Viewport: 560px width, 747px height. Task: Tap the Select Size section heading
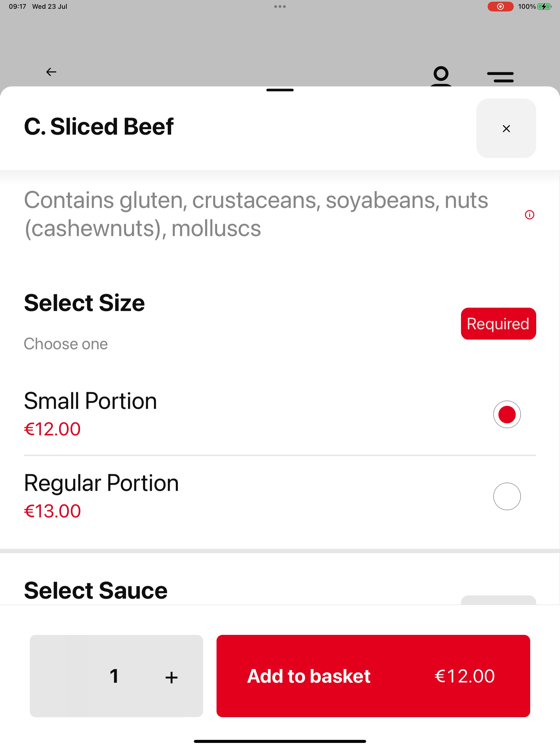84,303
